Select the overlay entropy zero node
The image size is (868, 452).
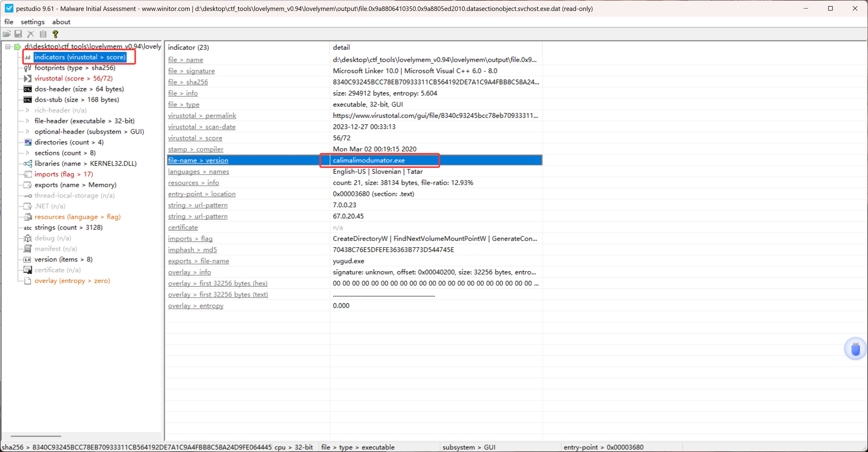click(72, 281)
